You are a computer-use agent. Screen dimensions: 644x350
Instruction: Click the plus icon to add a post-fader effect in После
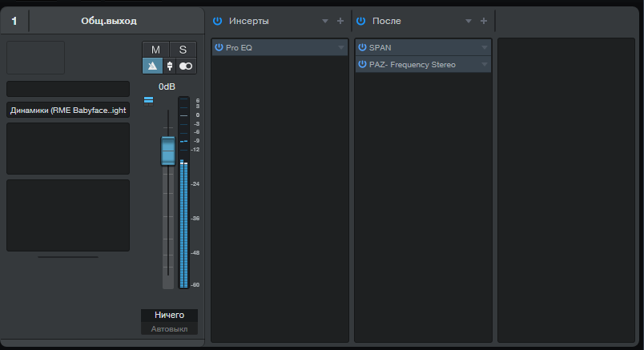pos(483,21)
